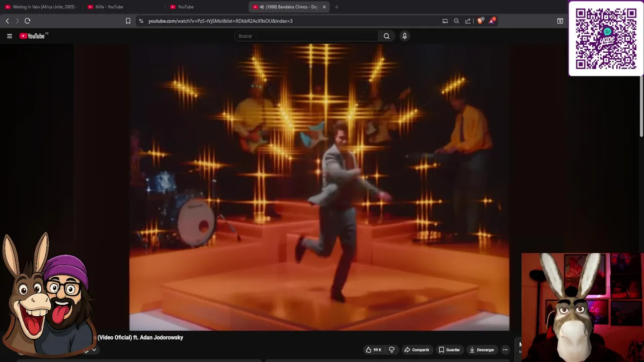Image resolution: width=644 pixels, height=362 pixels.
Task: Click the share page icon in address bar
Action: pos(468,21)
